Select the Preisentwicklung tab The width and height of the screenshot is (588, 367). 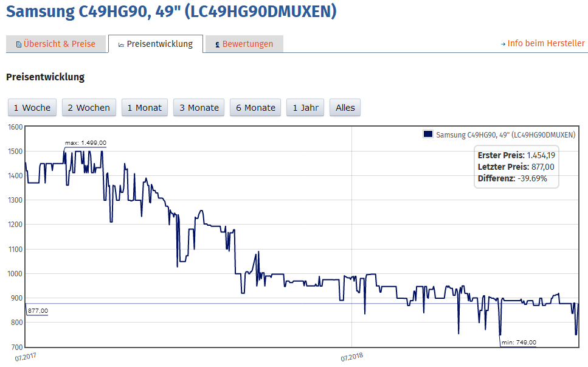[x=156, y=44]
